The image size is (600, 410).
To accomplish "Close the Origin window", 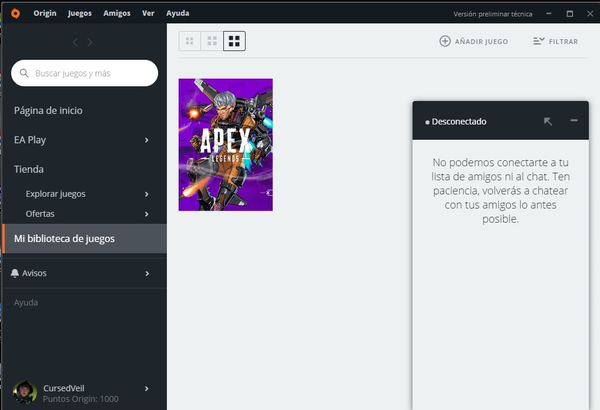I will 590,14.
